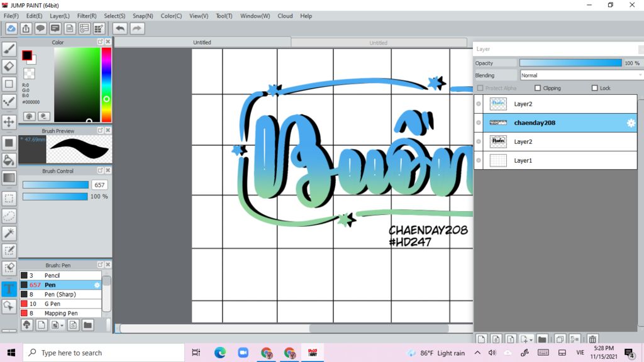644x362 pixels.
Task: Switch to the second Untitled tab
Action: point(378,43)
